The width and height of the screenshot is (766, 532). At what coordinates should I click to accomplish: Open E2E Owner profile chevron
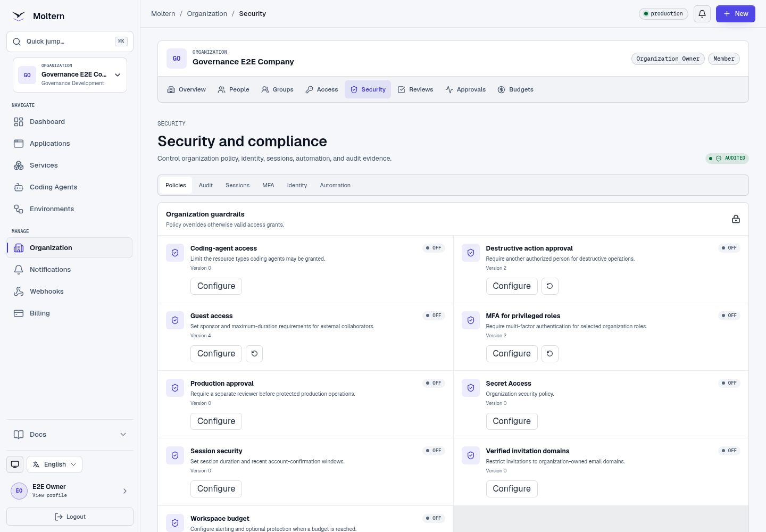pos(125,491)
